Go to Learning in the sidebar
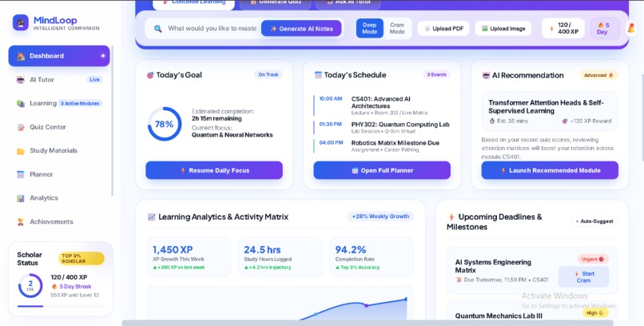Screen dimensions: 644x326 coord(59,103)
